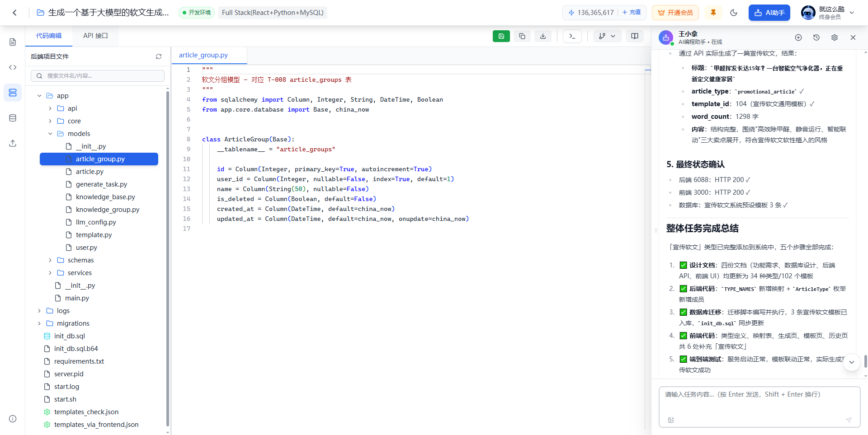The image size is (868, 435).
Task: Click the copy icon in editor toolbar
Action: [x=522, y=36]
